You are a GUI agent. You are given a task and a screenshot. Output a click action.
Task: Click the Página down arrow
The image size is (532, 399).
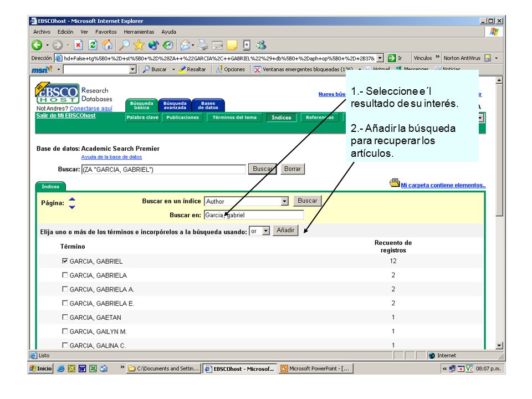(x=72, y=207)
